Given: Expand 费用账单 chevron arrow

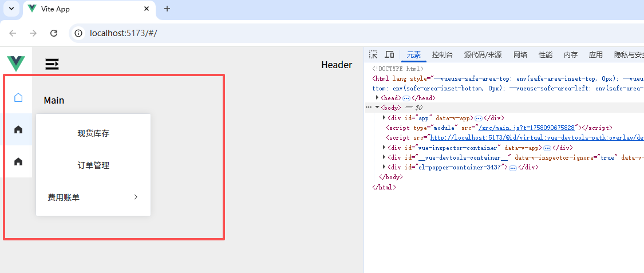Looking at the screenshot, I should (x=136, y=197).
